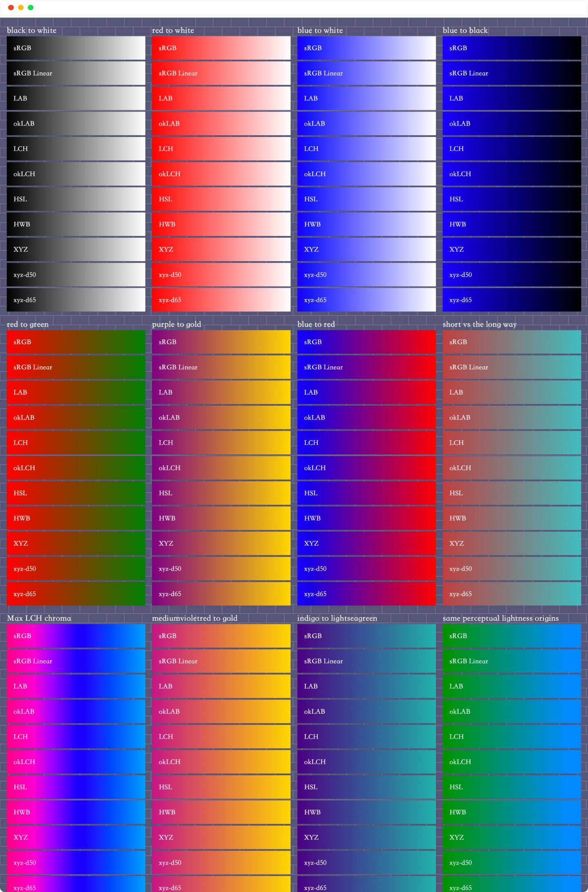This screenshot has width=588, height=892.
Task: Select the xyz-d50 gradient under red to green
Action: coord(76,569)
